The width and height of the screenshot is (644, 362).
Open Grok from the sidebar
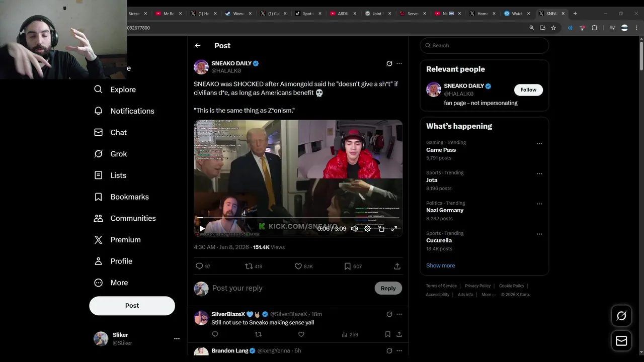[x=111, y=154]
